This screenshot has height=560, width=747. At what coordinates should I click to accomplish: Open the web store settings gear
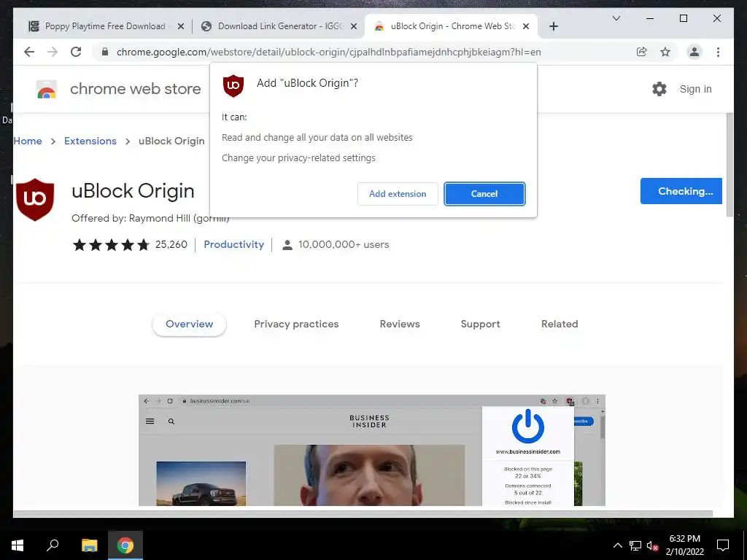(659, 89)
